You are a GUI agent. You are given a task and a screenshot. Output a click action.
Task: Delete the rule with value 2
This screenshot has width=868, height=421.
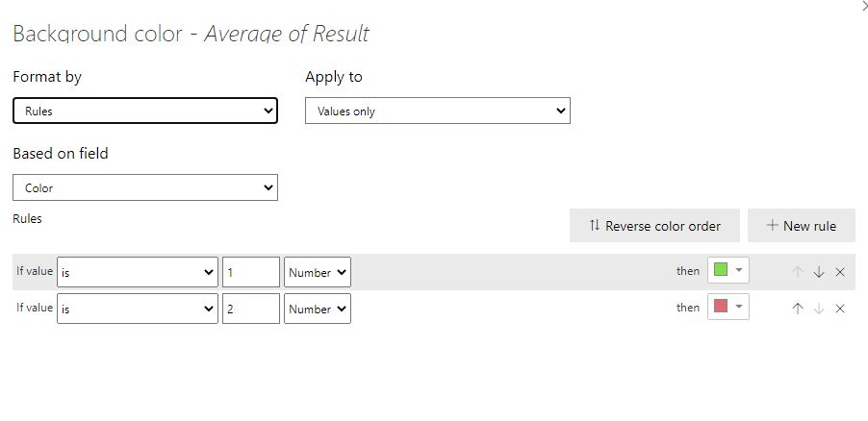click(x=840, y=309)
